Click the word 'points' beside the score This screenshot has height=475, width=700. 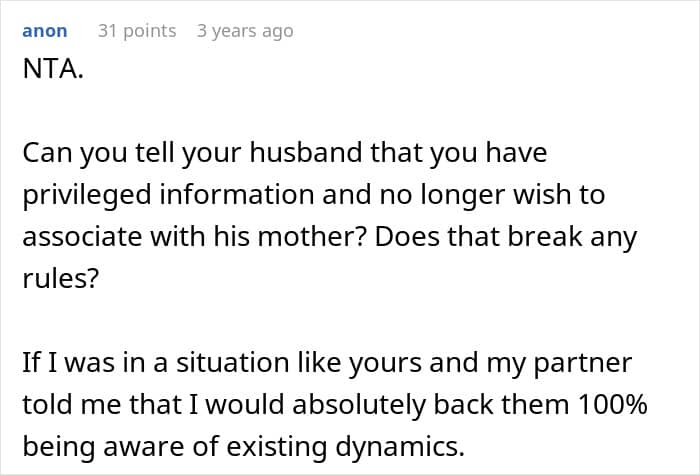(x=149, y=31)
